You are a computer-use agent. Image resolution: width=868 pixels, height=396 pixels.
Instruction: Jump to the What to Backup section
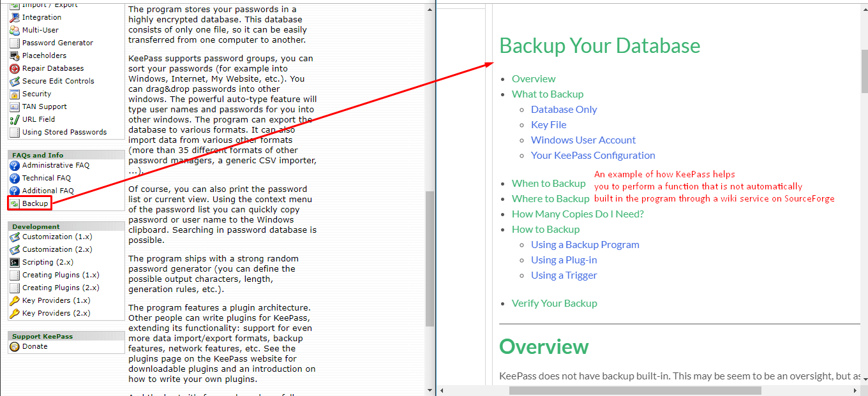coord(548,94)
